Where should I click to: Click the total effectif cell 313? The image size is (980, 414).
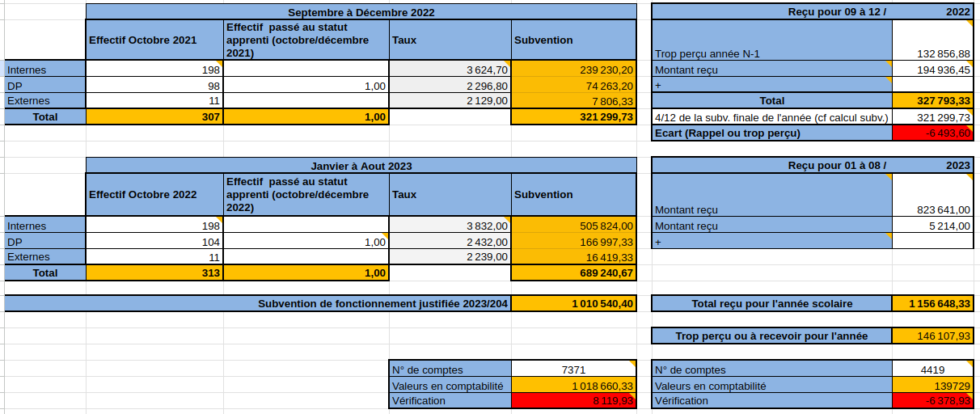point(154,272)
